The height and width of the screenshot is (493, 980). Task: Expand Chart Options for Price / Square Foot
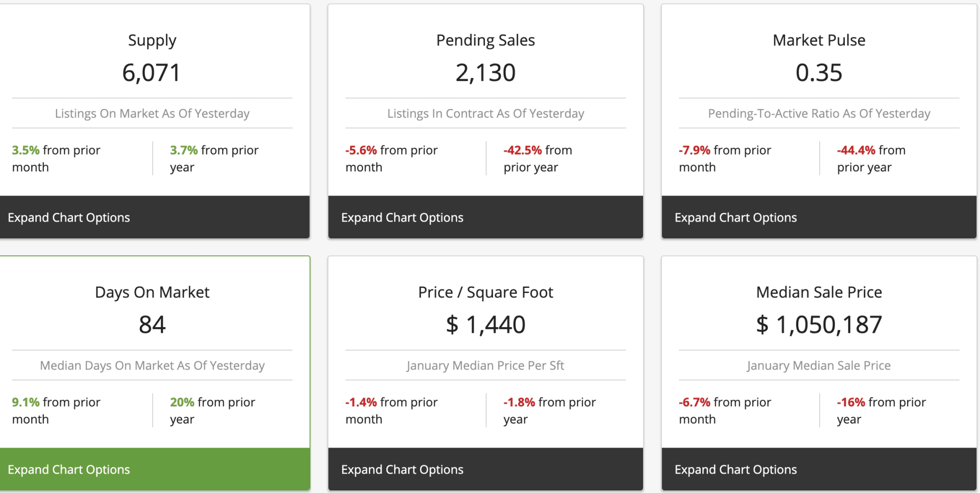click(402, 470)
